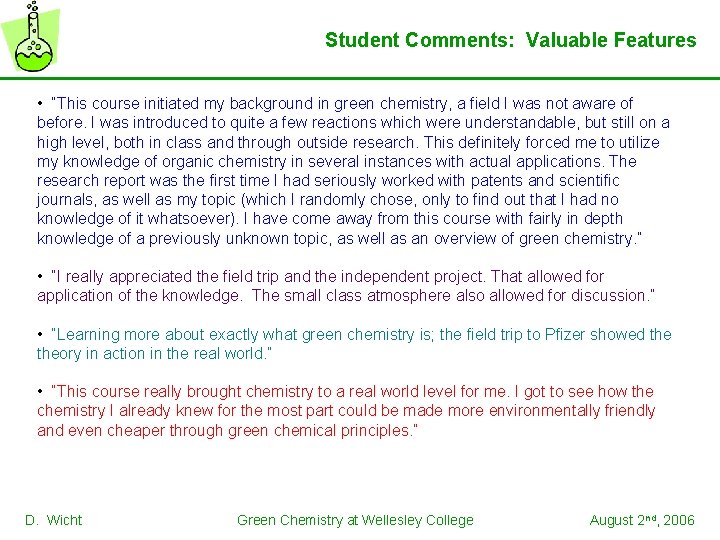Click the first bullet starting 'This course initiated'
720x540 pixels.
(x=353, y=170)
